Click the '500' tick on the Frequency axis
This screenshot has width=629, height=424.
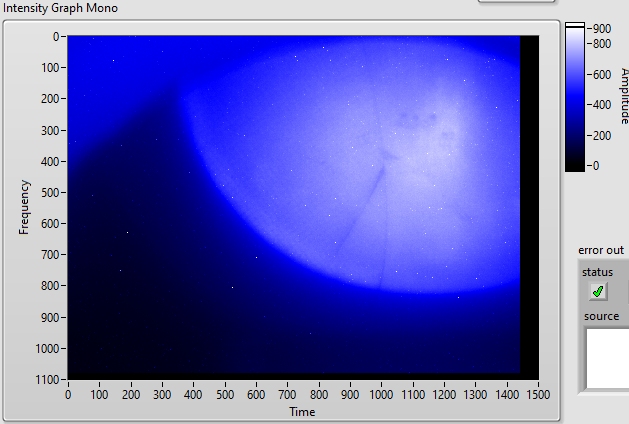tap(50, 193)
